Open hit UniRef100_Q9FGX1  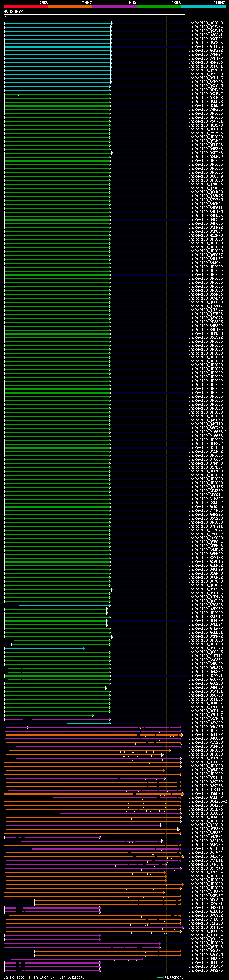(205, 66)
